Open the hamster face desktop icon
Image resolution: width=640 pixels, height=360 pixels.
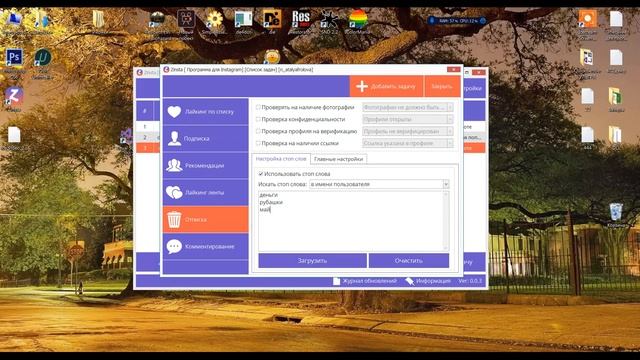click(x=272, y=56)
